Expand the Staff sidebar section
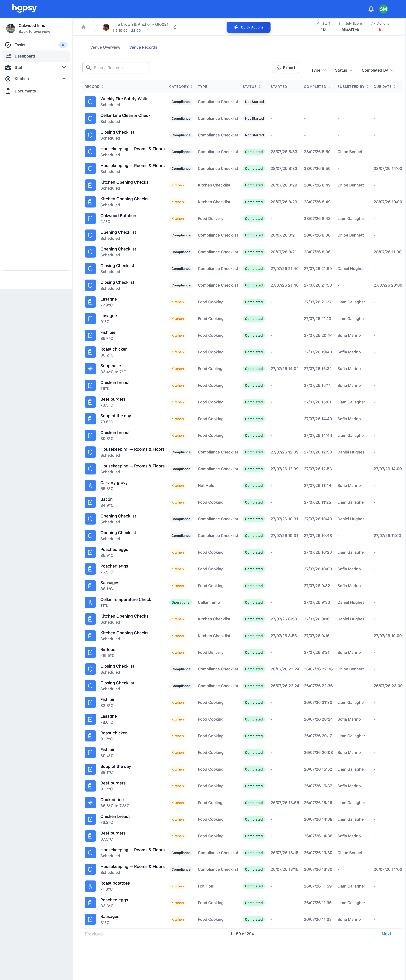The width and height of the screenshot is (406, 980). click(64, 67)
